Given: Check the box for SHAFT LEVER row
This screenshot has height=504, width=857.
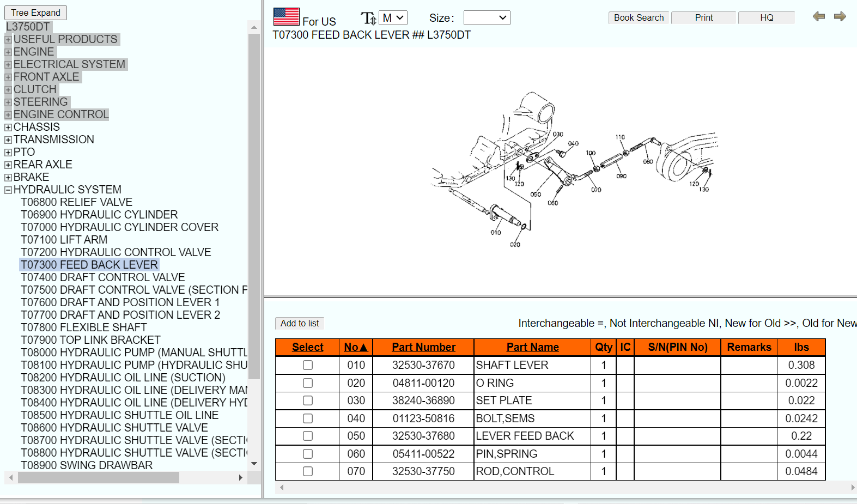Looking at the screenshot, I should coord(308,365).
